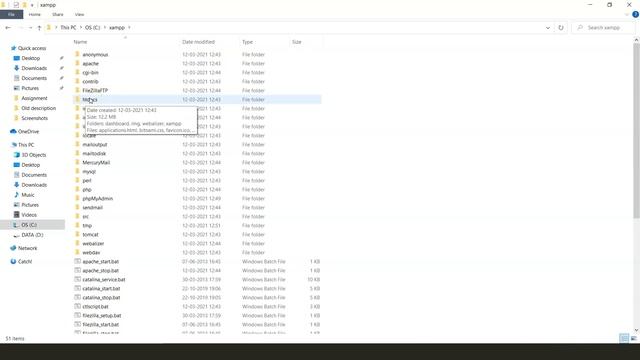Select catalina_start.bat file
This screenshot has height=360, width=640.
coord(101,288)
